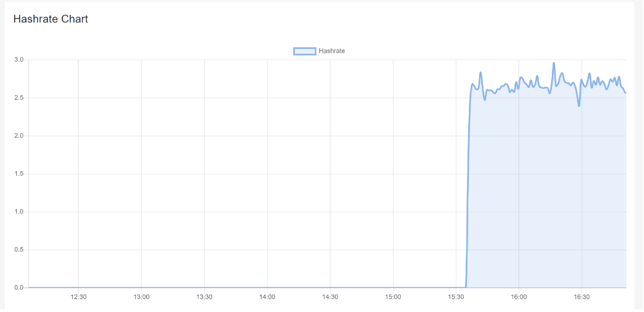This screenshot has width=644, height=312.
Task: Click the lowest dip after hashrate rise
Action: (x=579, y=106)
